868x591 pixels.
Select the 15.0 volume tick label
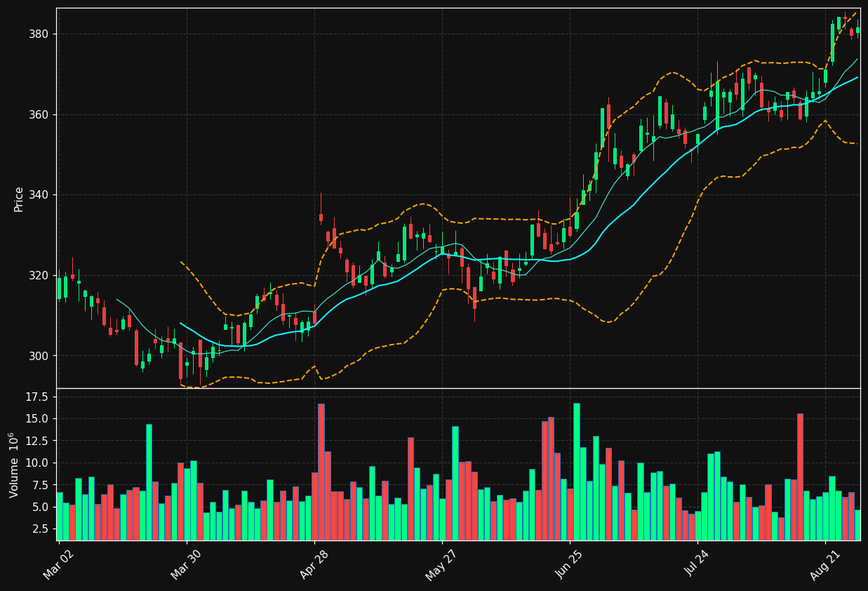[36, 419]
